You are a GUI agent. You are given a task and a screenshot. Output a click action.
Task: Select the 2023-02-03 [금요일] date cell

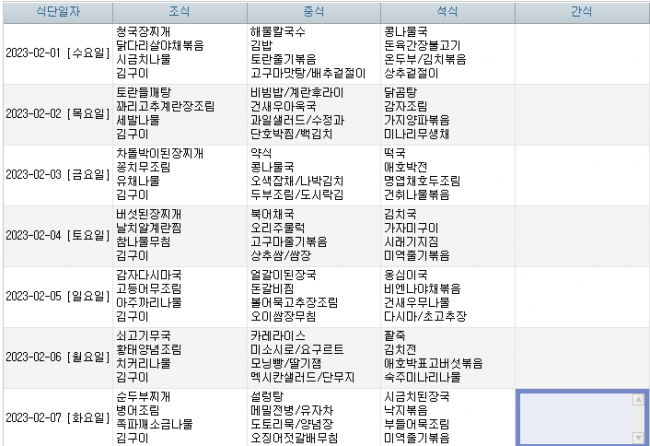55,174
